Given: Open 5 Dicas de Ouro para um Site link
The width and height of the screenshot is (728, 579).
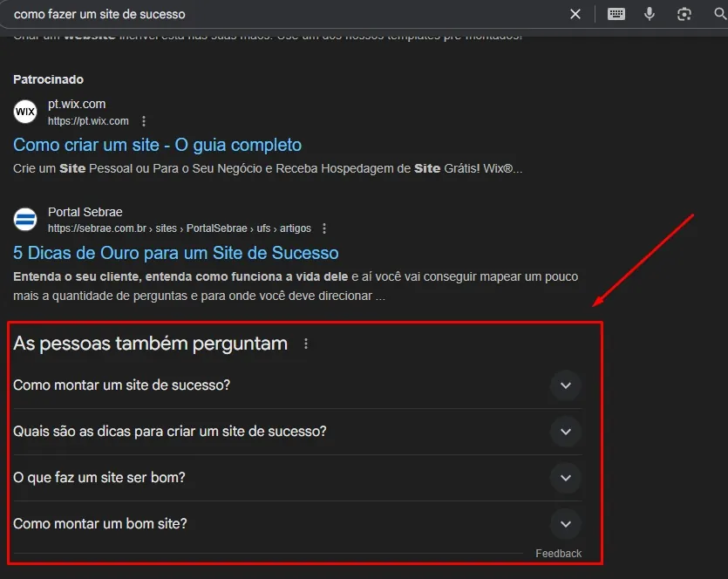Looking at the screenshot, I should tap(175, 252).
